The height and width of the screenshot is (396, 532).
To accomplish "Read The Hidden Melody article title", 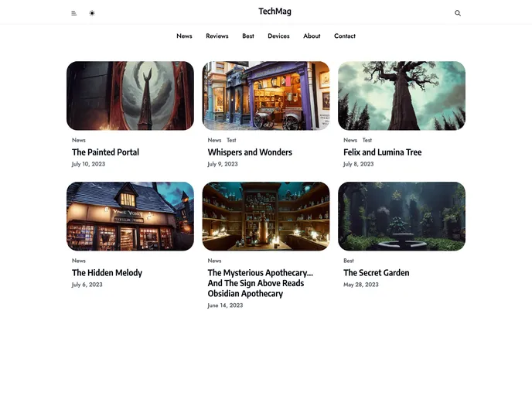I will tap(107, 272).
